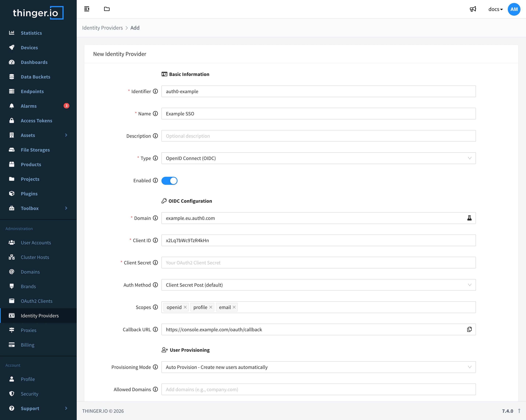This screenshot has height=420, width=526.
Task: Click the Provisioning Mode info icon
Action: click(x=155, y=367)
